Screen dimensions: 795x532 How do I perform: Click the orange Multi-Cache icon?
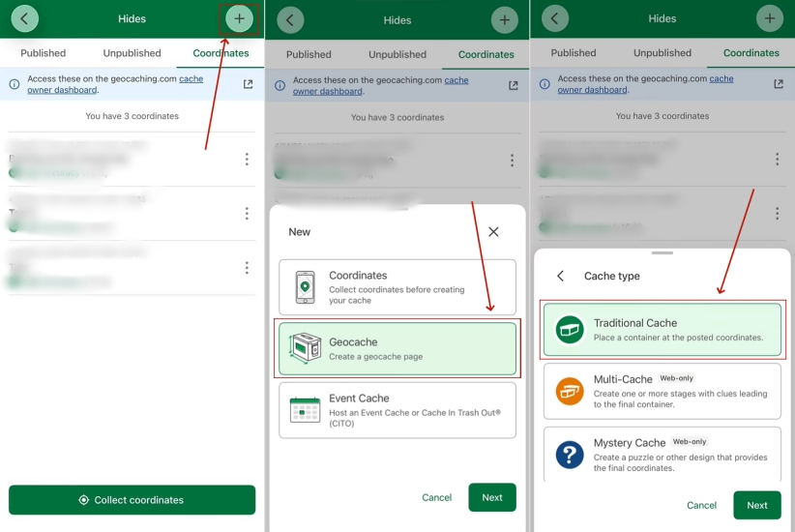pyautogui.click(x=570, y=391)
